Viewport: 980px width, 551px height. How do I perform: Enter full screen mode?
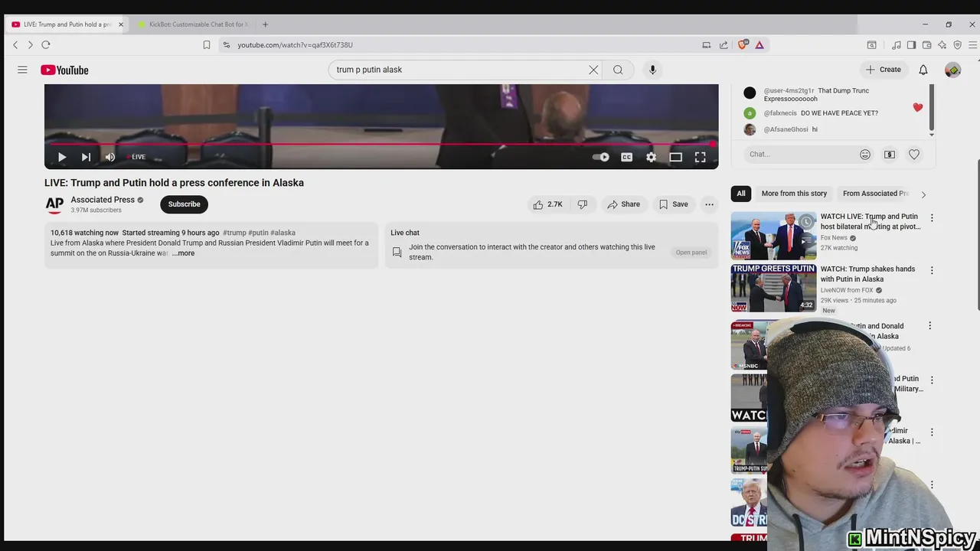click(x=700, y=157)
